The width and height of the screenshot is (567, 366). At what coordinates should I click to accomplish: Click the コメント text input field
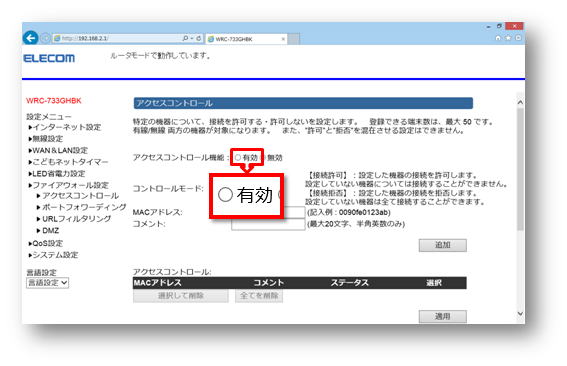coord(268,224)
